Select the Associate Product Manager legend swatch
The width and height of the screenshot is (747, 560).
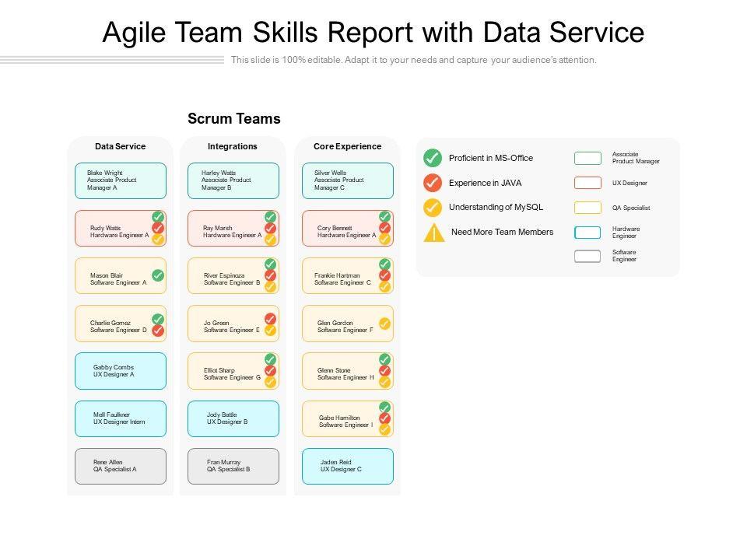tap(587, 159)
